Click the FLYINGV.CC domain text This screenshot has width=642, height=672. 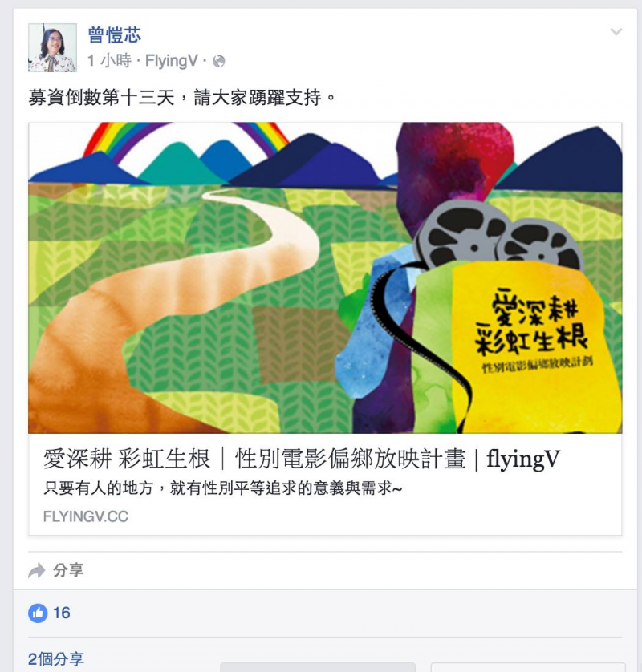pos(86,516)
